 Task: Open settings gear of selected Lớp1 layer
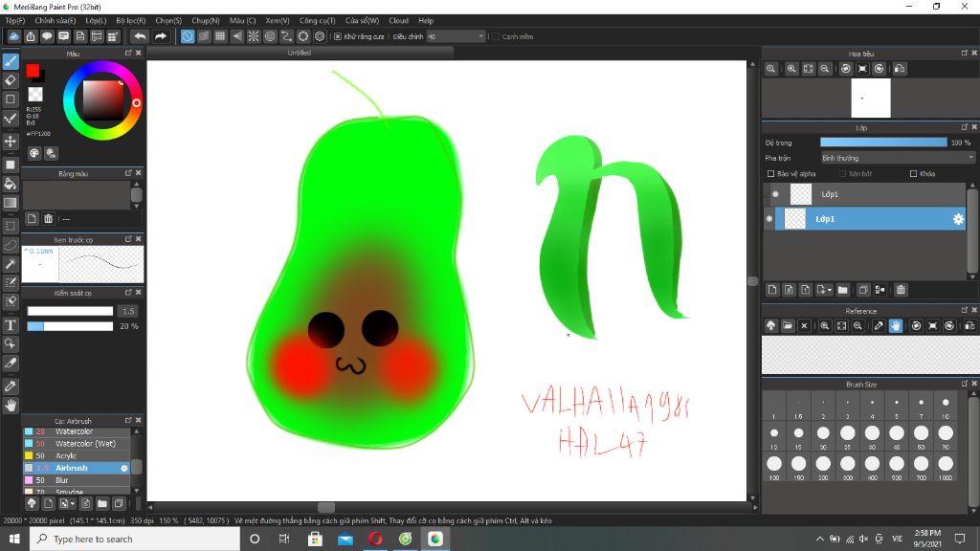click(957, 219)
